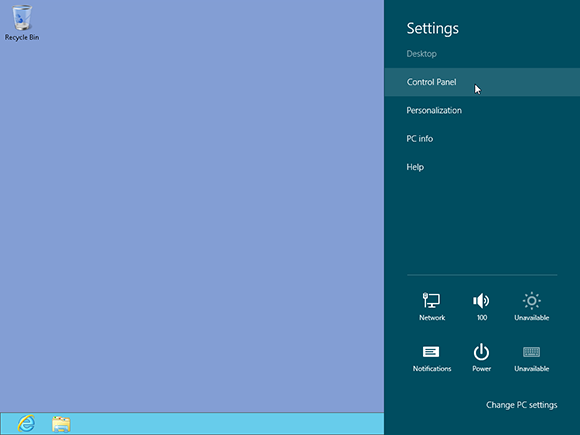Click the Settings panel title

tap(433, 29)
